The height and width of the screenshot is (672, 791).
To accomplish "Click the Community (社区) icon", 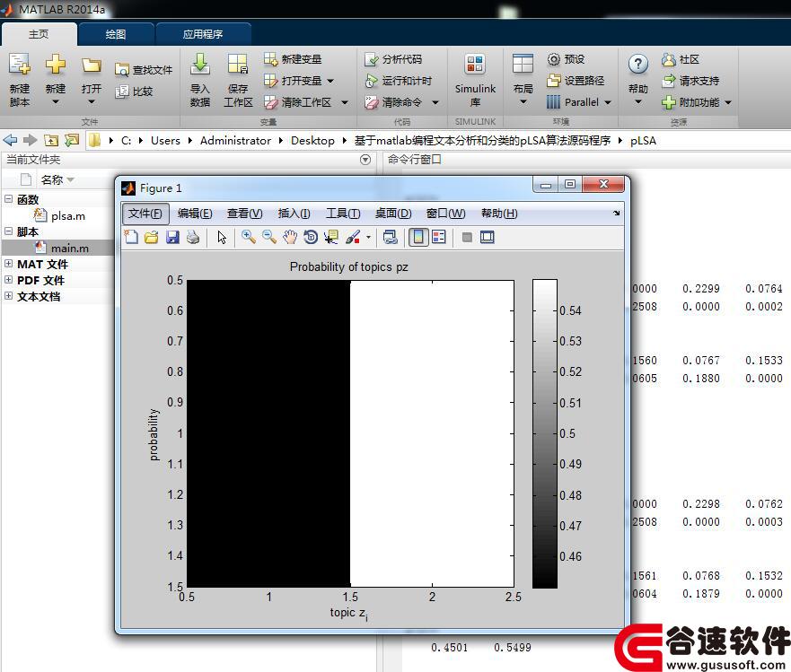I will [x=668, y=59].
